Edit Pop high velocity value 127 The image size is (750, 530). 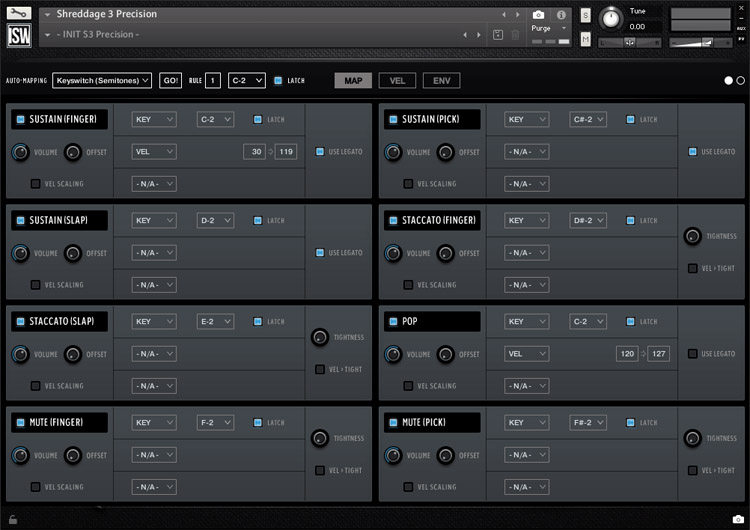(659, 353)
